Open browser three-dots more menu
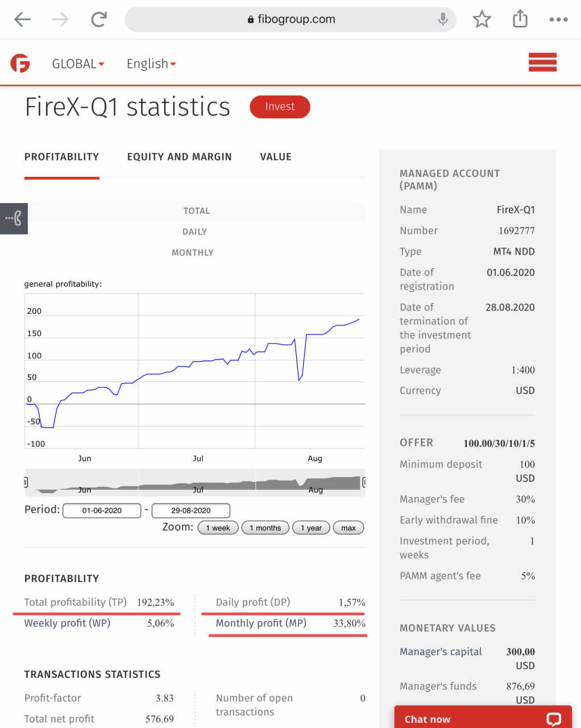The width and height of the screenshot is (581, 728). point(558,19)
